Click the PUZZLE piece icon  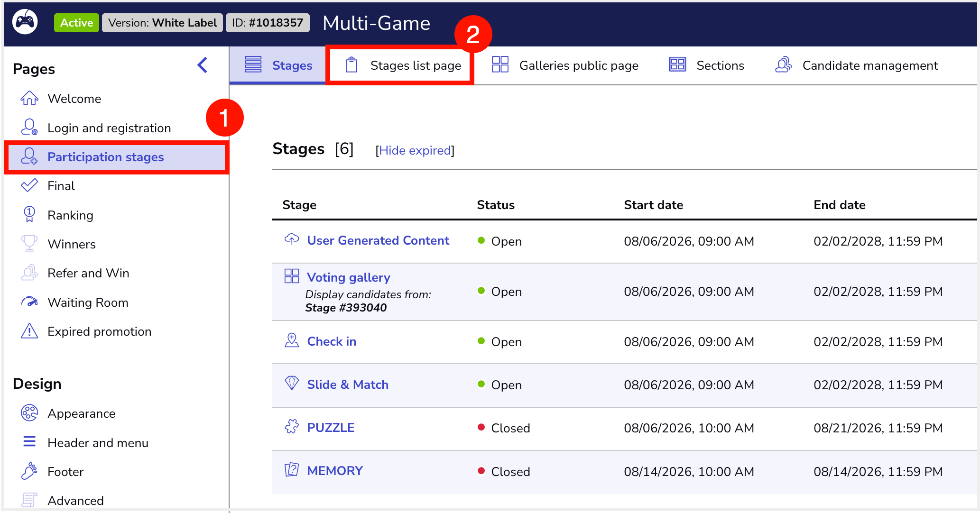pyautogui.click(x=292, y=427)
